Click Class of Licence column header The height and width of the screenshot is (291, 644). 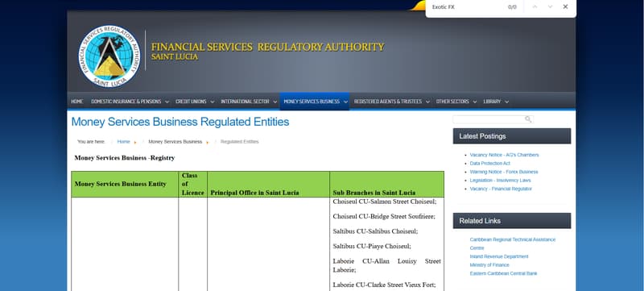tap(192, 184)
